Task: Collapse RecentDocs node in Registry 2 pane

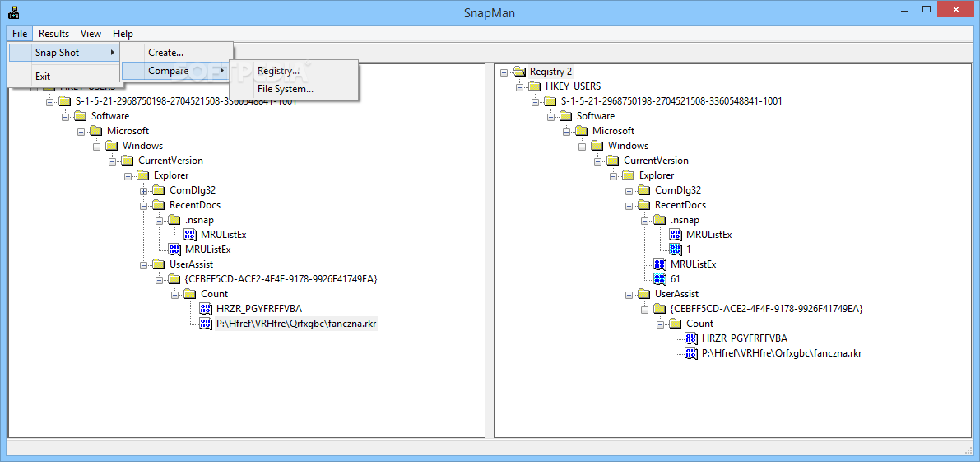Action: click(629, 205)
